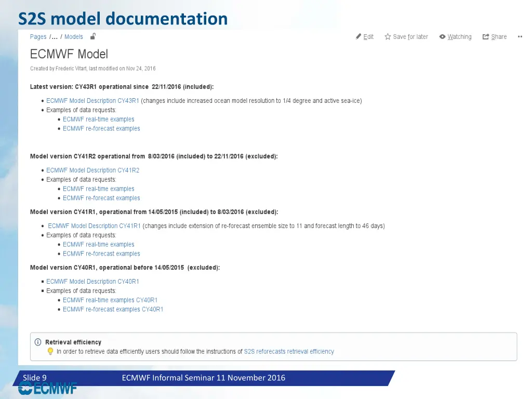Open the Models breadcrumb link
Screen dimensions: 532x399
pyautogui.click(x=74, y=37)
